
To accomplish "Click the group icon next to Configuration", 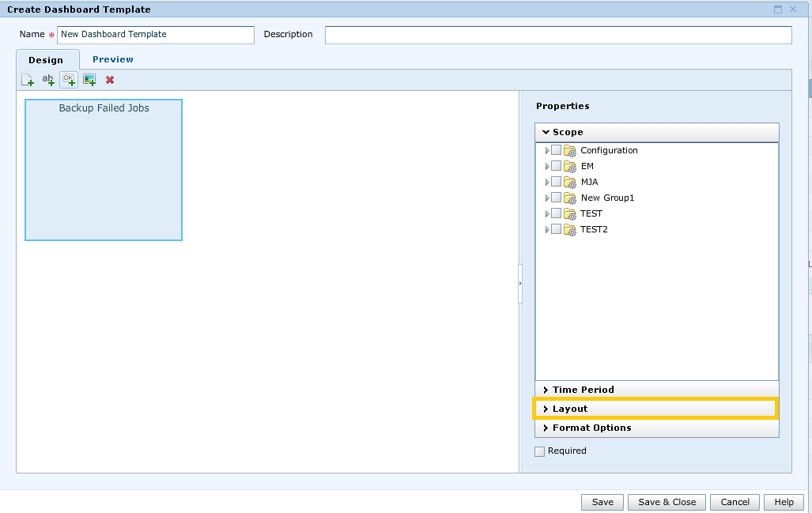I will click(570, 150).
